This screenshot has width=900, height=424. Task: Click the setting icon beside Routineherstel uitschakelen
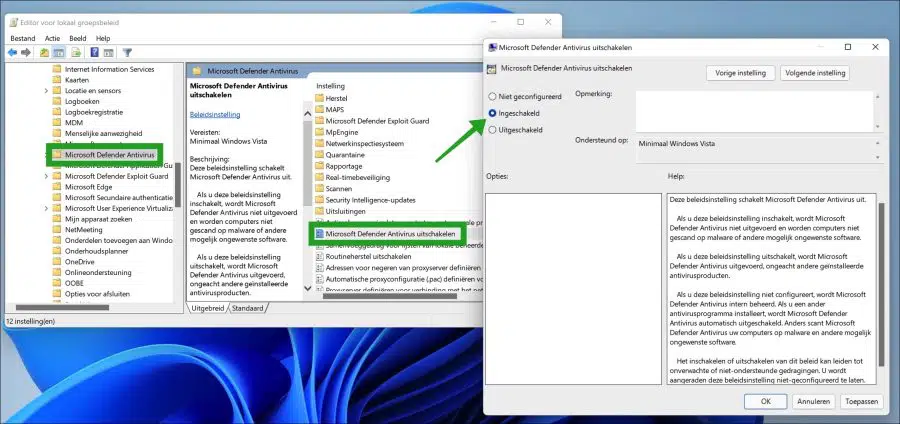(x=321, y=256)
